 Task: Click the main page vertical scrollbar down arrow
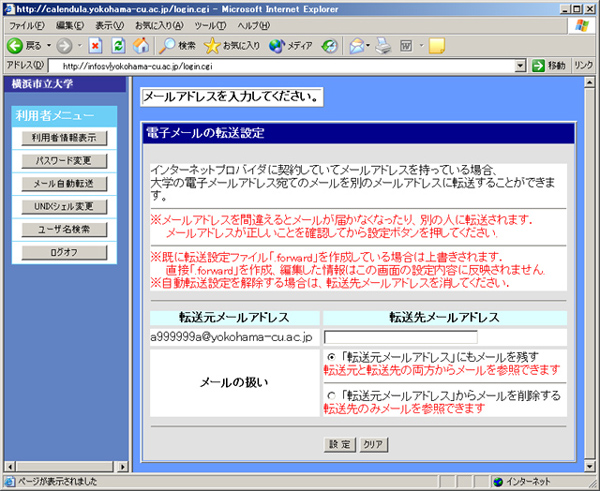coord(590,466)
